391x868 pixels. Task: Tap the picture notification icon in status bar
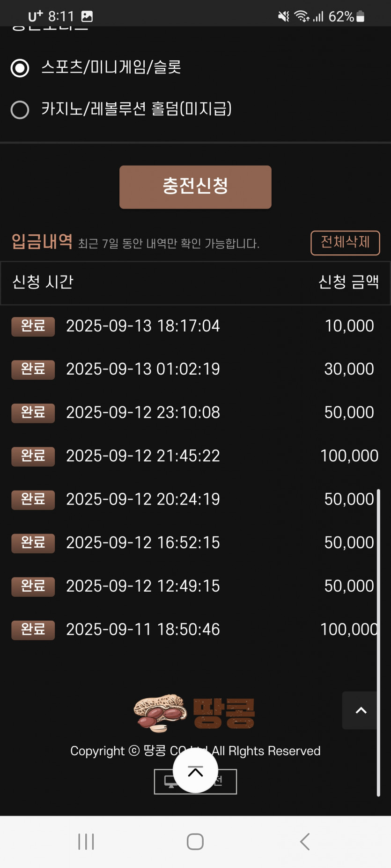[87, 17]
